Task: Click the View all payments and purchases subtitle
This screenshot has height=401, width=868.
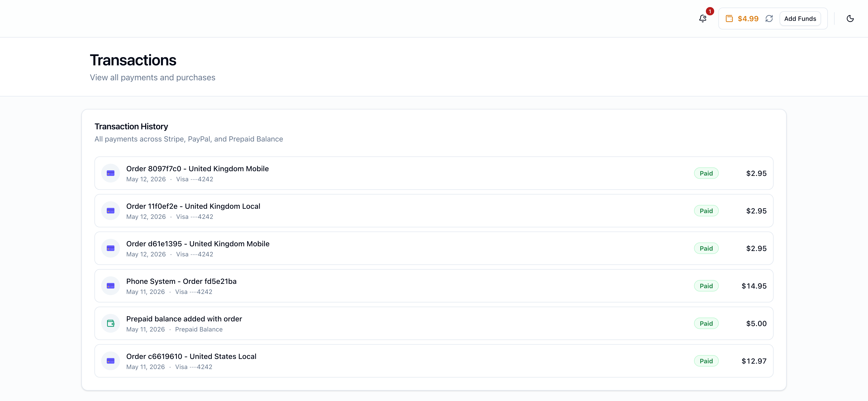Action: pyautogui.click(x=153, y=78)
